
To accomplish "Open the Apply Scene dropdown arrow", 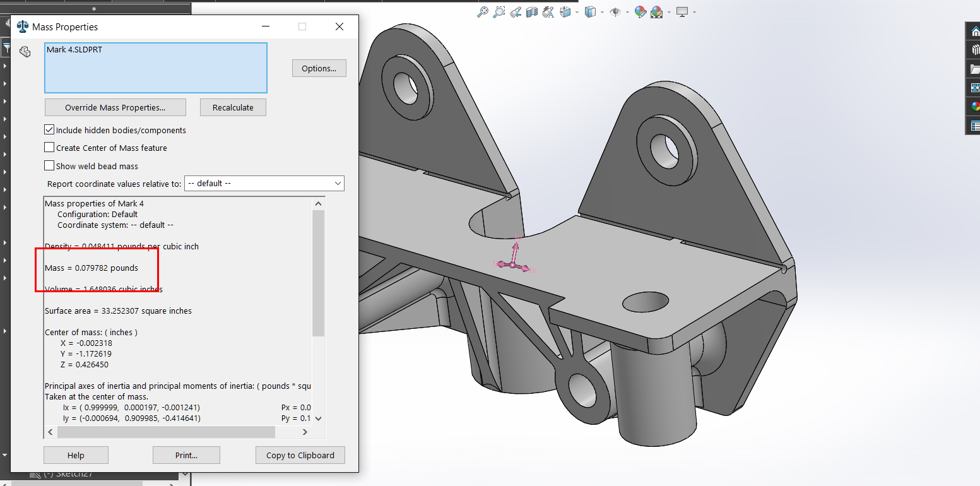I will pos(668,12).
